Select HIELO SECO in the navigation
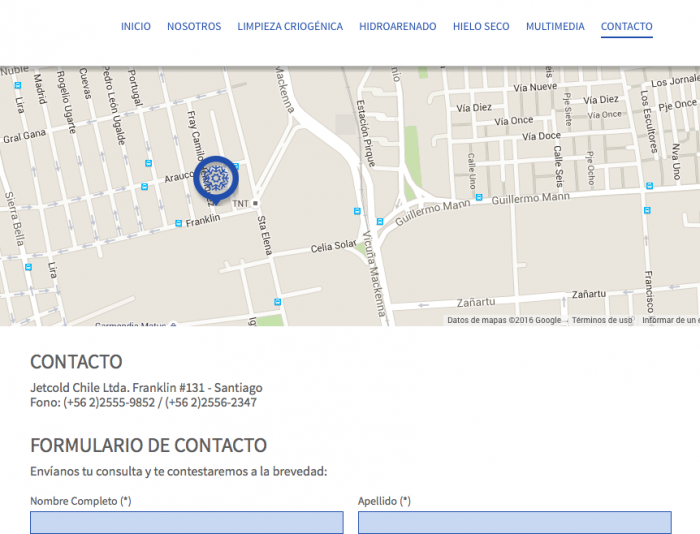 481,27
